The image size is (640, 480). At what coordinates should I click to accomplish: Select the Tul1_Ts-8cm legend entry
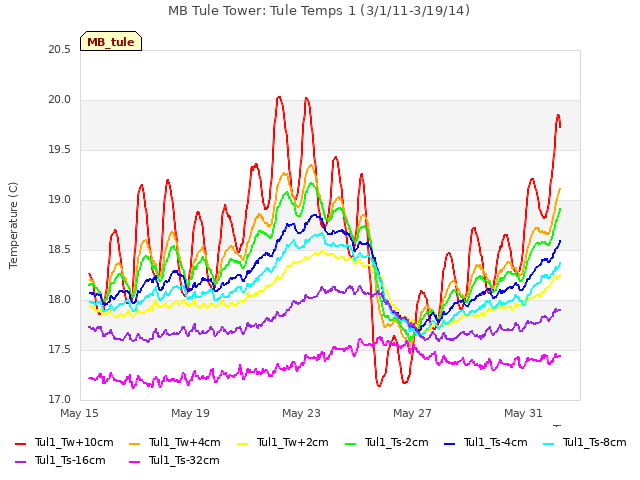[x=584, y=443]
